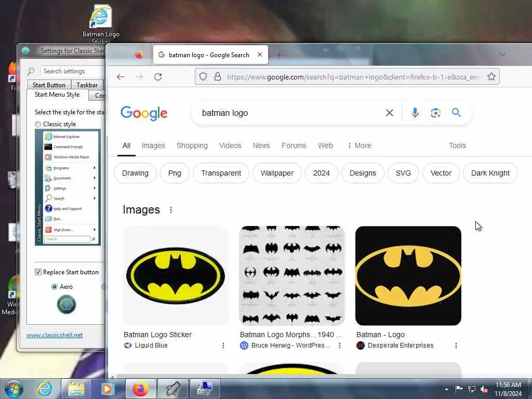
Task: Click the browser forward arrow
Action: coord(139,77)
